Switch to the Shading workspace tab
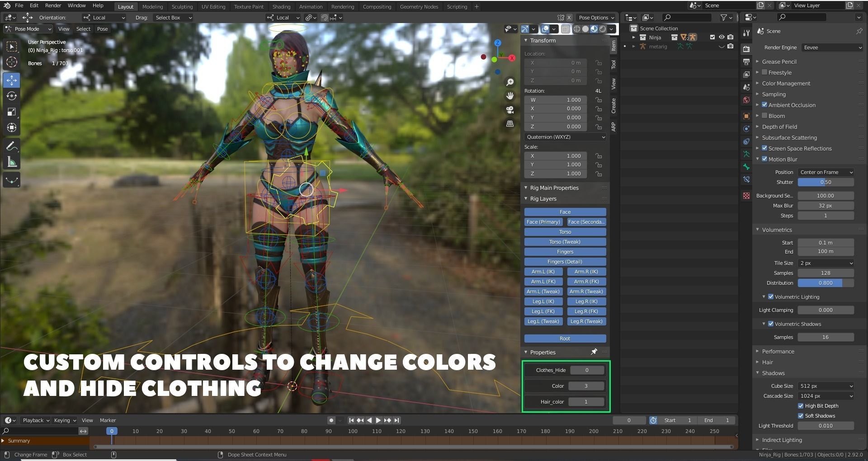Screen dimensions: 868x461 pyautogui.click(x=281, y=7)
